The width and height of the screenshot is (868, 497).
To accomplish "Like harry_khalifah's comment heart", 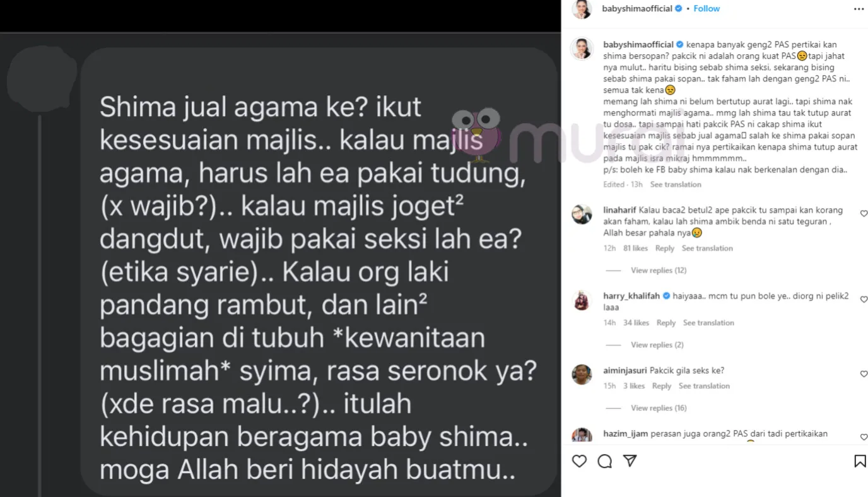I will click(864, 300).
